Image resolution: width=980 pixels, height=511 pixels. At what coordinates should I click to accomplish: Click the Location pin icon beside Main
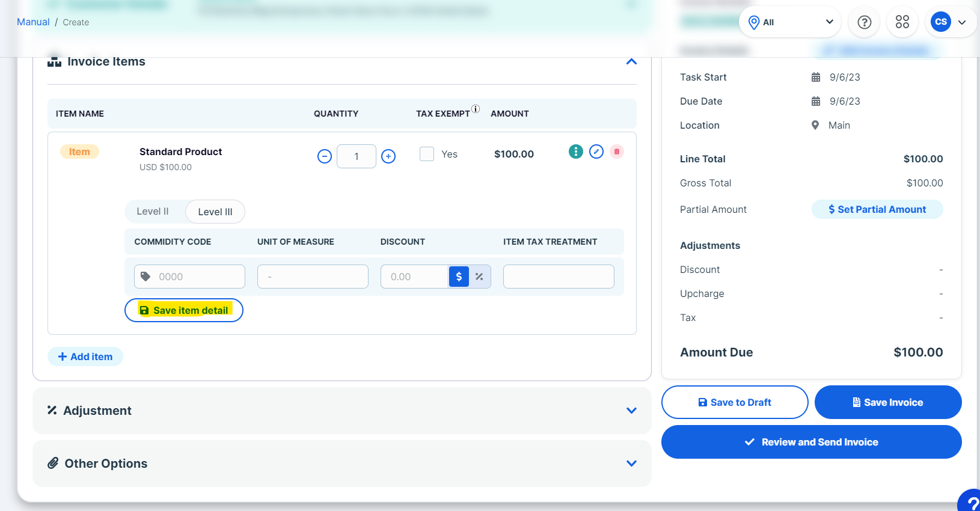click(x=815, y=125)
